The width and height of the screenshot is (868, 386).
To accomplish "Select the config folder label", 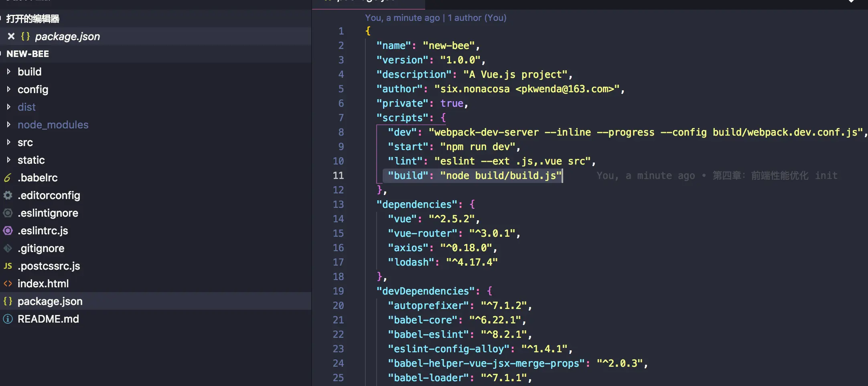I will click(33, 89).
